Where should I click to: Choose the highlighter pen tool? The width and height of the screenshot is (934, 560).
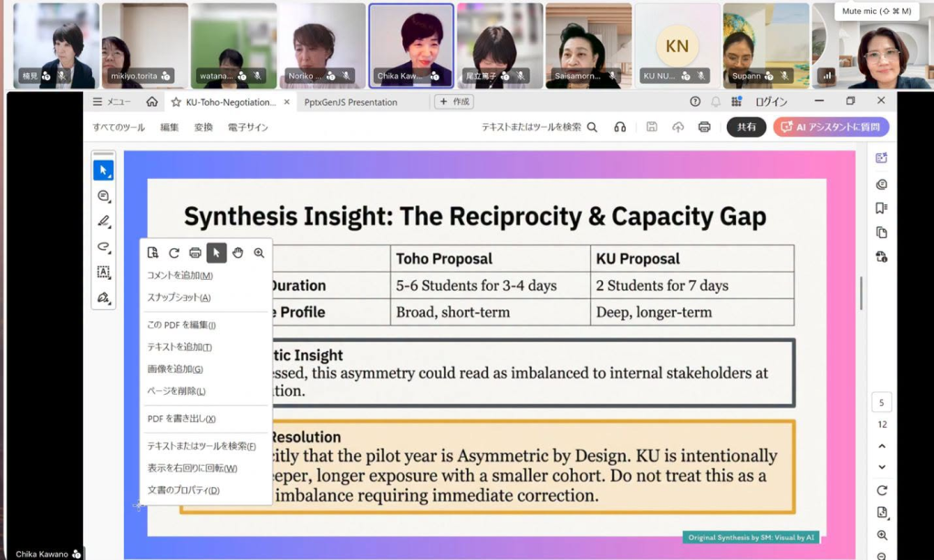103,221
